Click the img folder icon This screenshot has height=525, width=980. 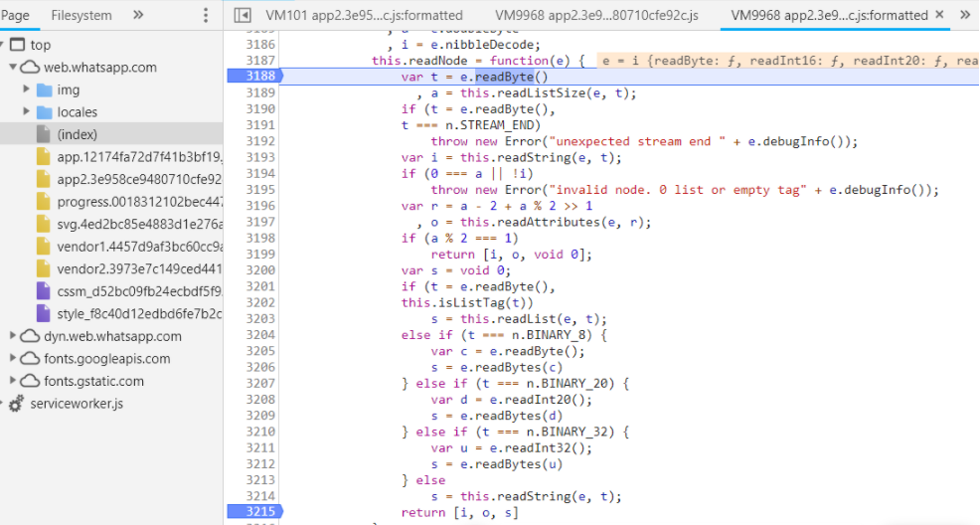point(45,90)
